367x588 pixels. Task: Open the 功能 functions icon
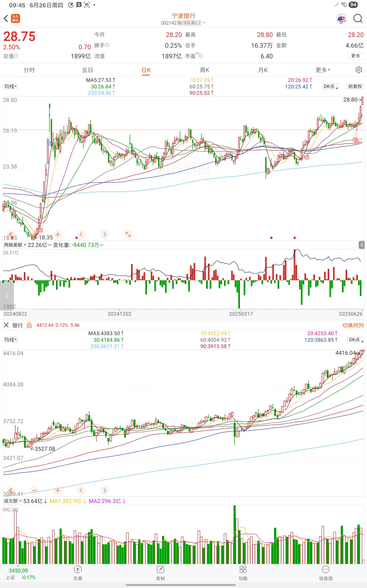[x=243, y=573]
